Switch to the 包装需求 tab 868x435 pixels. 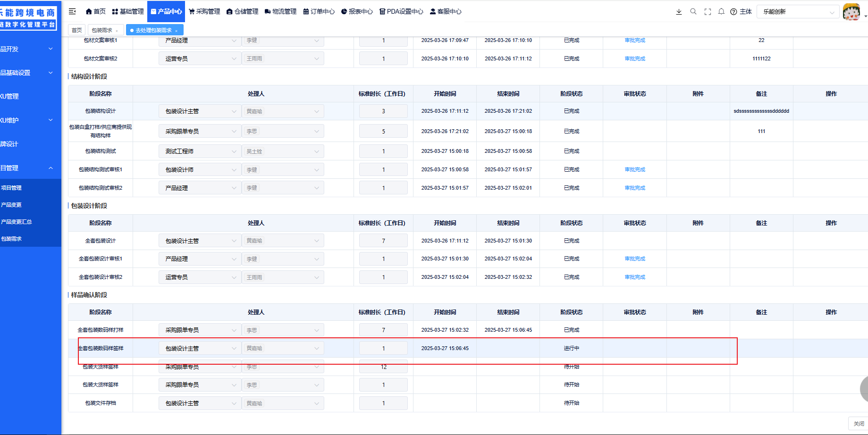tap(102, 30)
